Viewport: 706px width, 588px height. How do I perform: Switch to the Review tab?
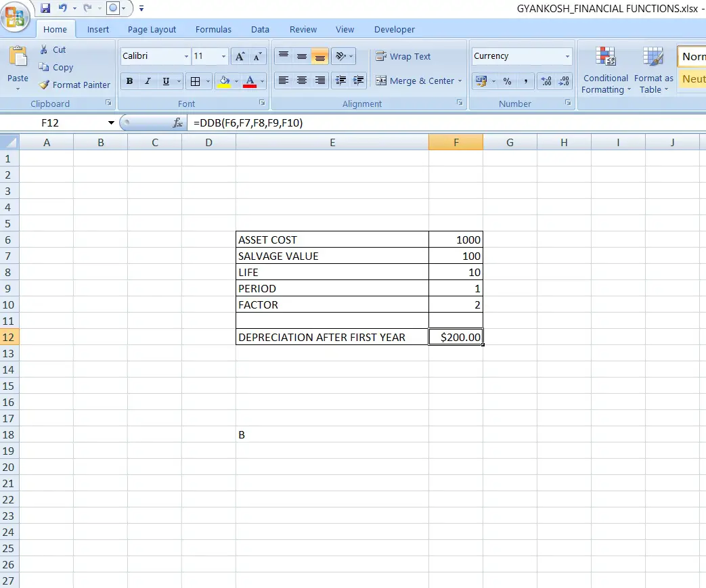(x=303, y=29)
